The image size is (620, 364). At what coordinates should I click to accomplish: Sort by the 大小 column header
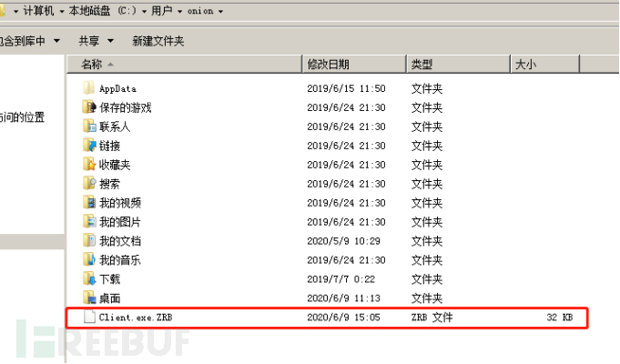(x=525, y=64)
